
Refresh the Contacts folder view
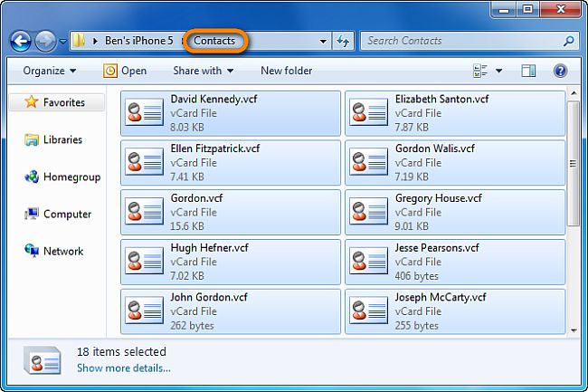coord(344,42)
